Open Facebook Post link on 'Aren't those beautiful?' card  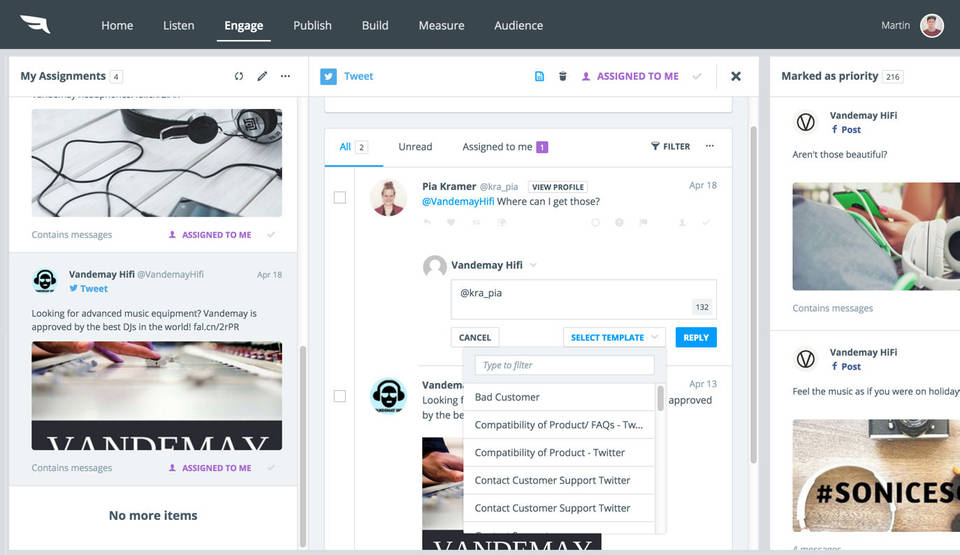[846, 129]
